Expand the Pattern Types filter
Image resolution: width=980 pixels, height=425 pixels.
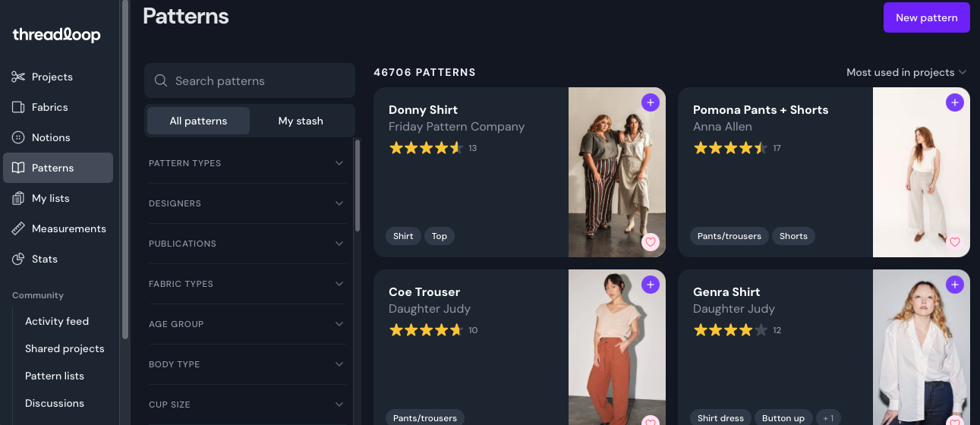[x=339, y=163]
